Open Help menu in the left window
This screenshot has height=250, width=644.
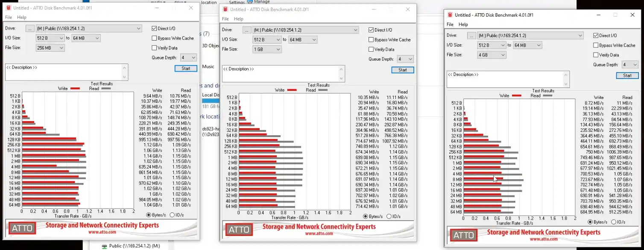(22, 17)
